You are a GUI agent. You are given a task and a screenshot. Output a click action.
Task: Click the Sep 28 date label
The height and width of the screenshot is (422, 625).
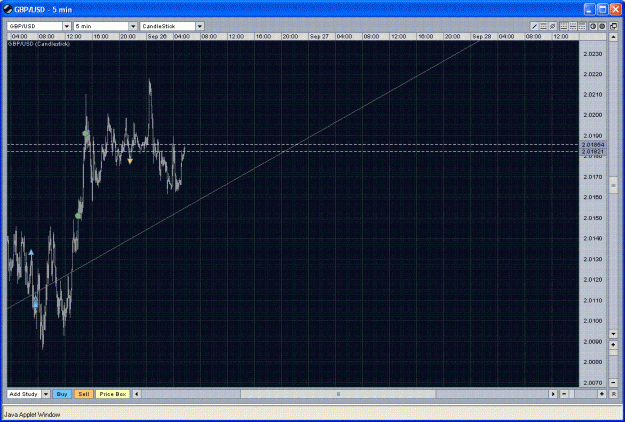pyautogui.click(x=482, y=37)
